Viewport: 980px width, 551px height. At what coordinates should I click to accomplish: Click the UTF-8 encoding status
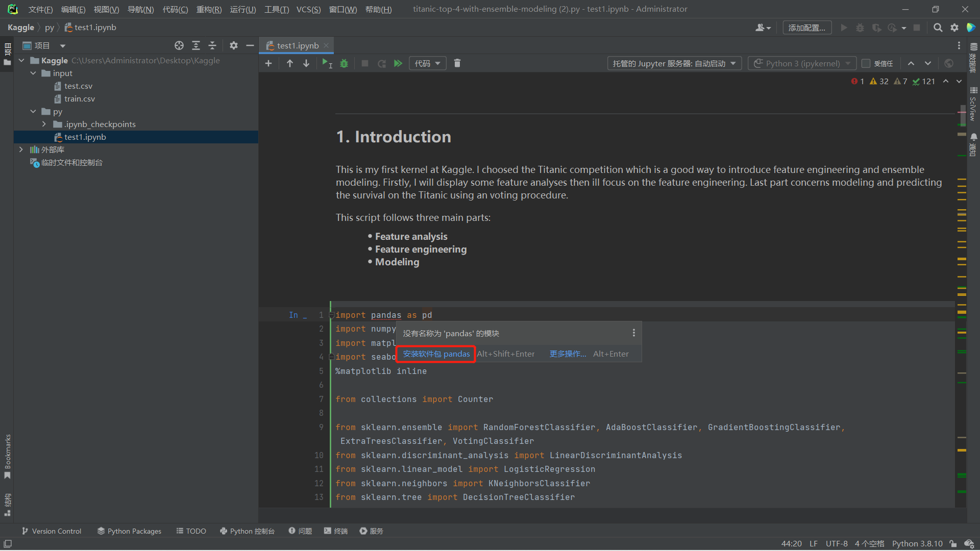[837, 544]
